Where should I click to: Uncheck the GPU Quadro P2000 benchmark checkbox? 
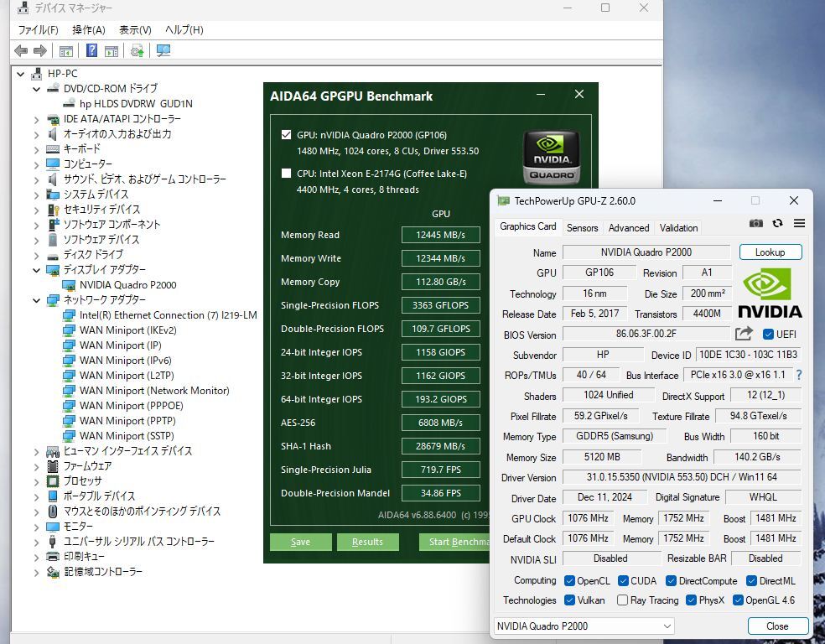click(287, 134)
